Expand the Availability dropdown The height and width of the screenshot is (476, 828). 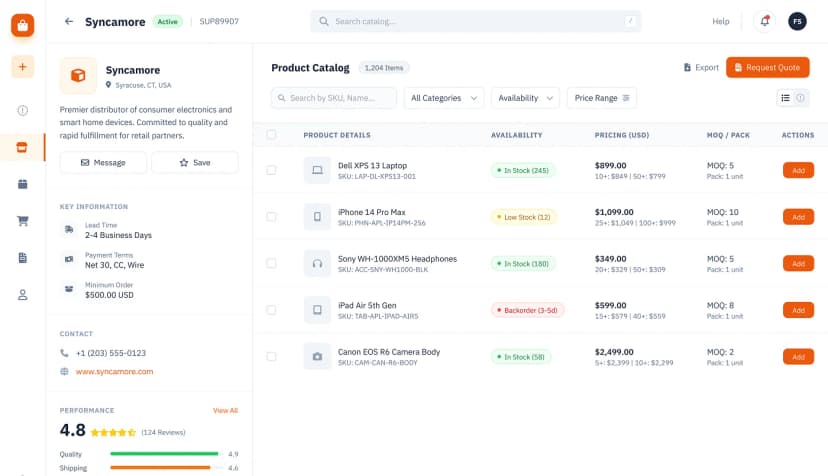tap(525, 98)
